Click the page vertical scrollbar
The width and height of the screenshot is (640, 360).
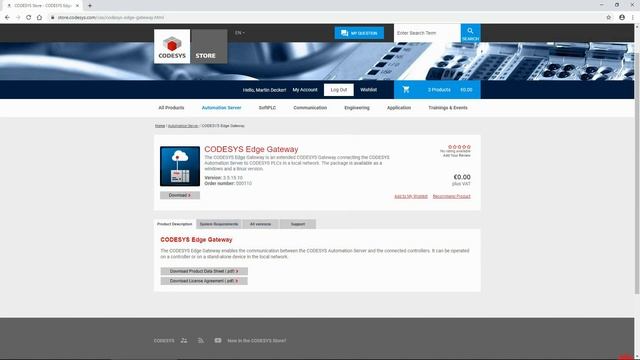pyautogui.click(x=637, y=159)
